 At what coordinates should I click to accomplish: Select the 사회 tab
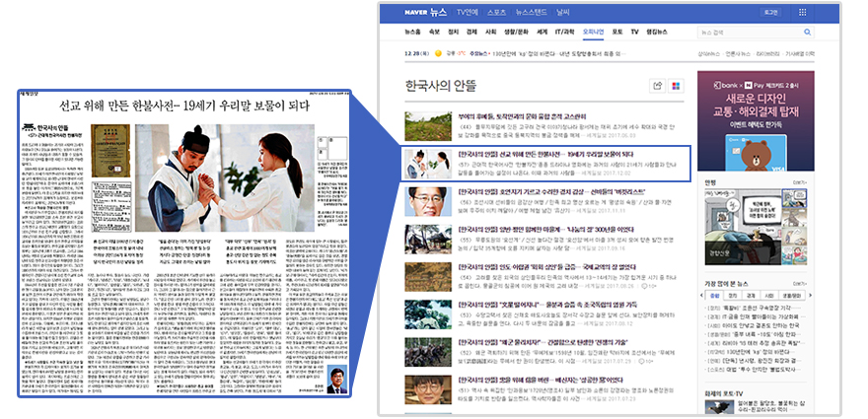click(490, 33)
